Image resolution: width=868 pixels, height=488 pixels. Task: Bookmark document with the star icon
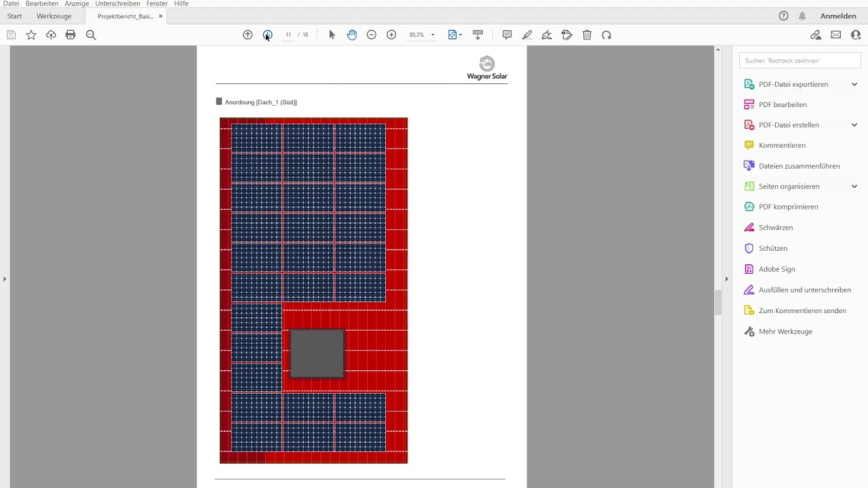[31, 35]
